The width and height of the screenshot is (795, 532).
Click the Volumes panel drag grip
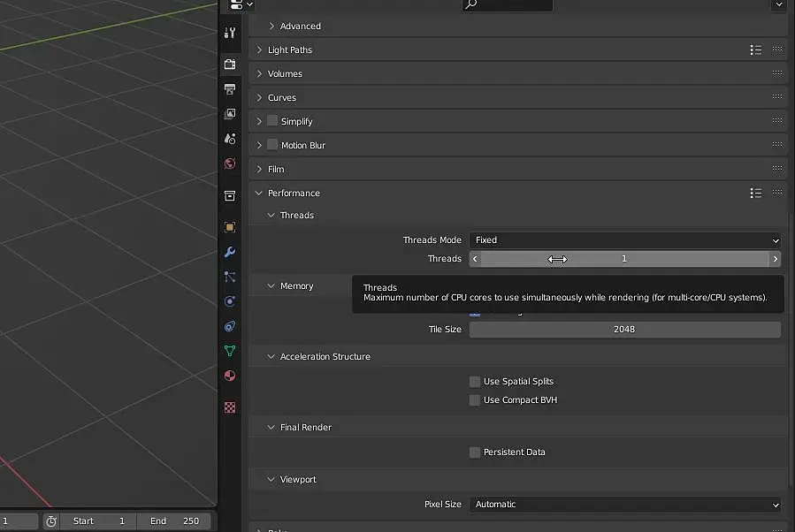coord(777,73)
